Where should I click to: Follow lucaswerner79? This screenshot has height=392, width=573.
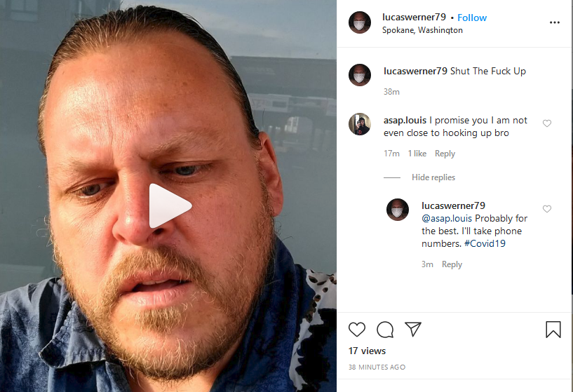click(x=472, y=18)
